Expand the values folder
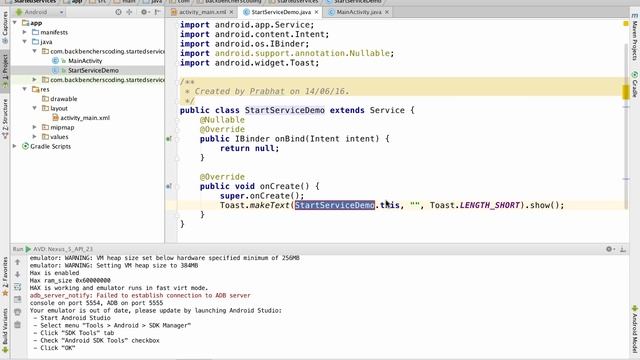Viewport: 640px width, 360px height. point(35,137)
